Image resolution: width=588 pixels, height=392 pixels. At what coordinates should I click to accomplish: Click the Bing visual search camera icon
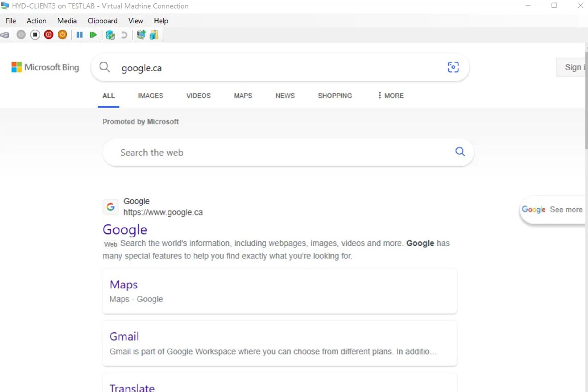453,67
